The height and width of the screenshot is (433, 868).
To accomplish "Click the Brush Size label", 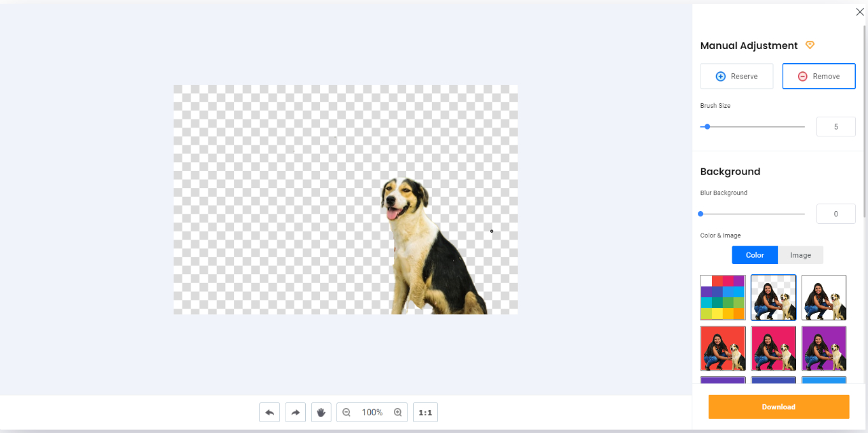I will coord(715,106).
